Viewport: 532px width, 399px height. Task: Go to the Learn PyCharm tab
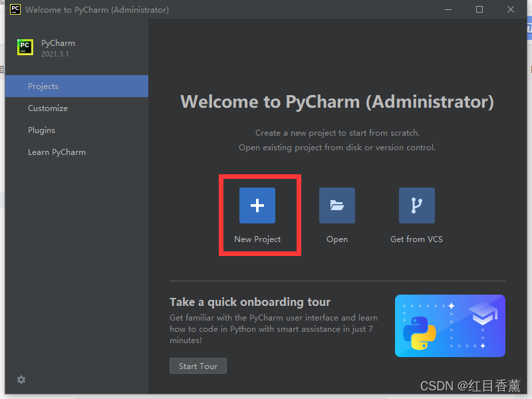76,152
